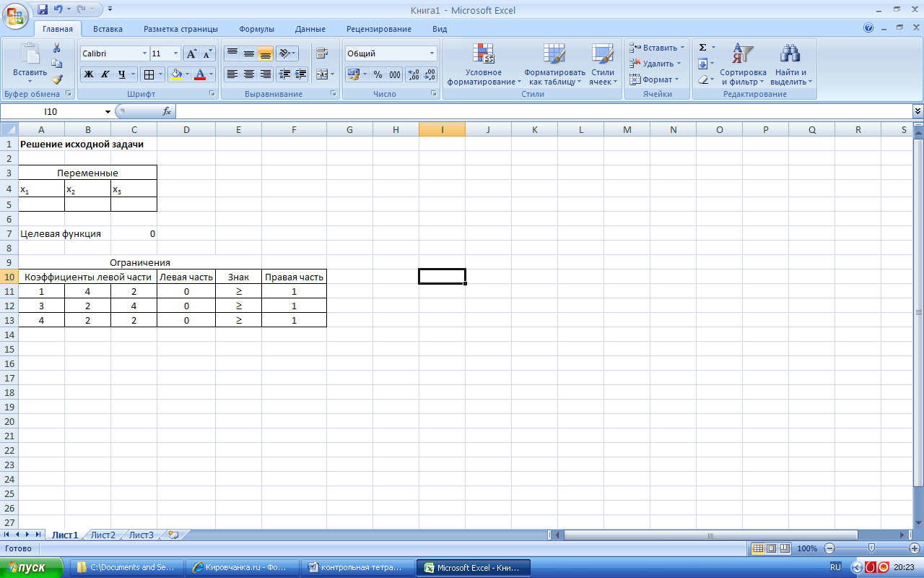Screen dimensions: 924x578
Task: Click the Windows пуск start button
Action: pyautogui.click(x=32, y=568)
